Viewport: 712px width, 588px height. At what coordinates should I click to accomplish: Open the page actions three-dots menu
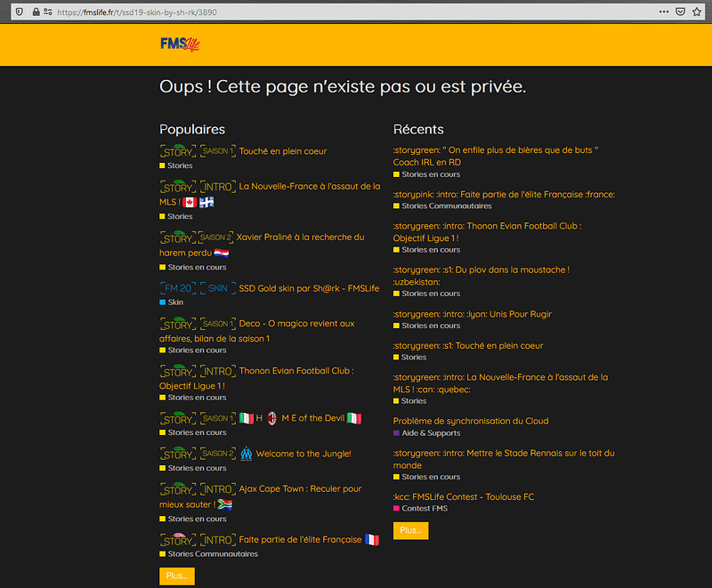point(663,12)
